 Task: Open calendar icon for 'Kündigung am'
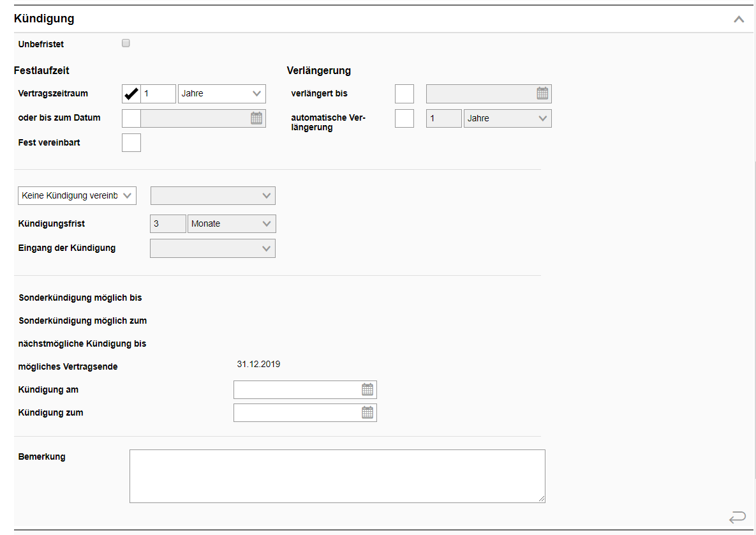tap(367, 389)
